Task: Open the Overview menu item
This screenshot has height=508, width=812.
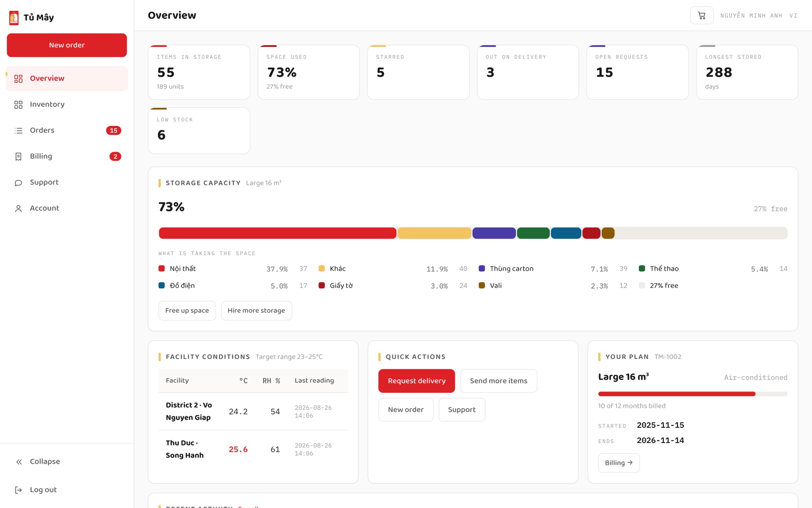Action: point(67,79)
